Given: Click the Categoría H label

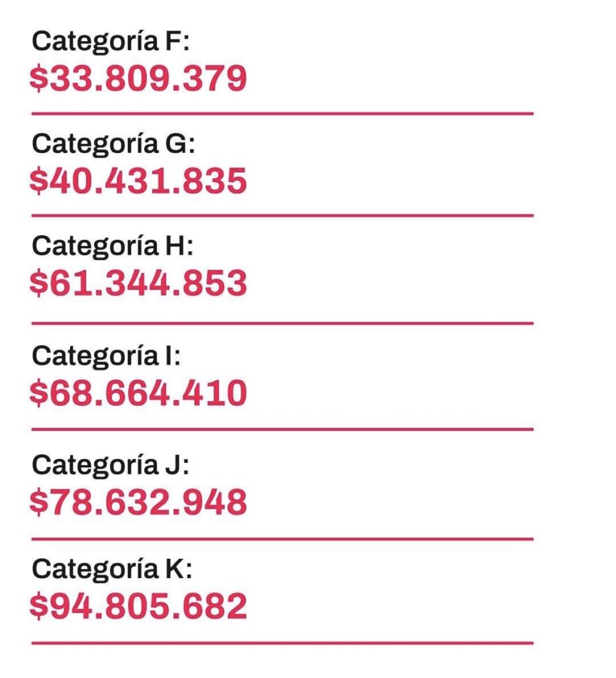Looking at the screenshot, I should click(112, 246).
